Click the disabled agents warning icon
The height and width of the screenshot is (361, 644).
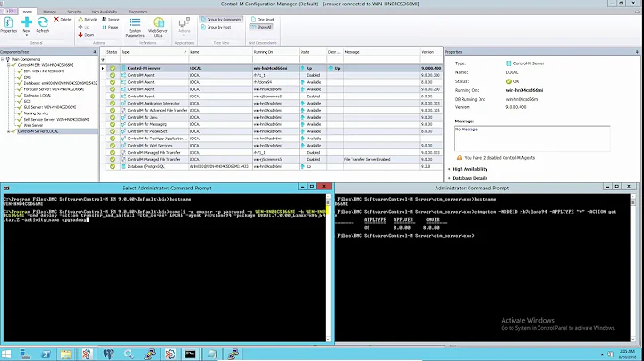pyautogui.click(x=459, y=157)
